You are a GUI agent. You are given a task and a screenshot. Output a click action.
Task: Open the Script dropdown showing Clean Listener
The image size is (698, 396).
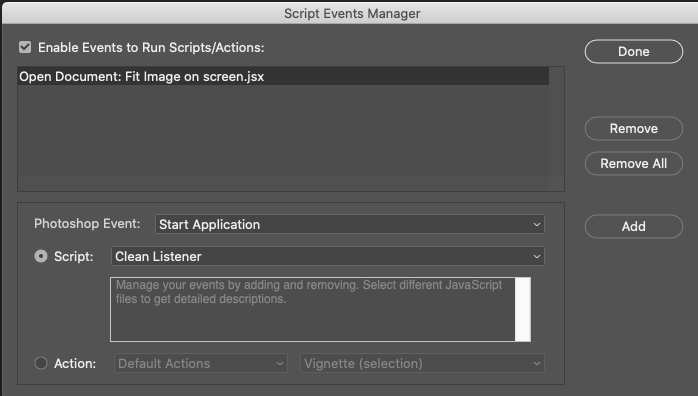click(328, 256)
